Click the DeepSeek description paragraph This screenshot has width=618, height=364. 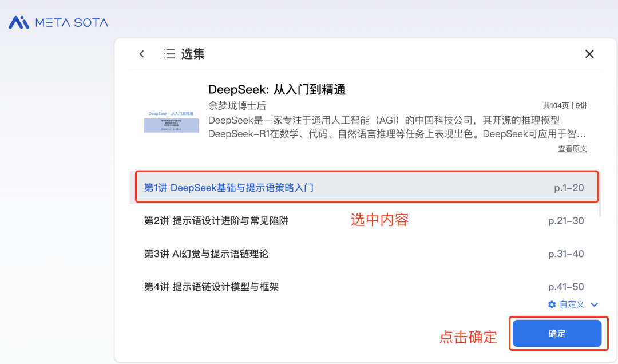[x=397, y=128]
